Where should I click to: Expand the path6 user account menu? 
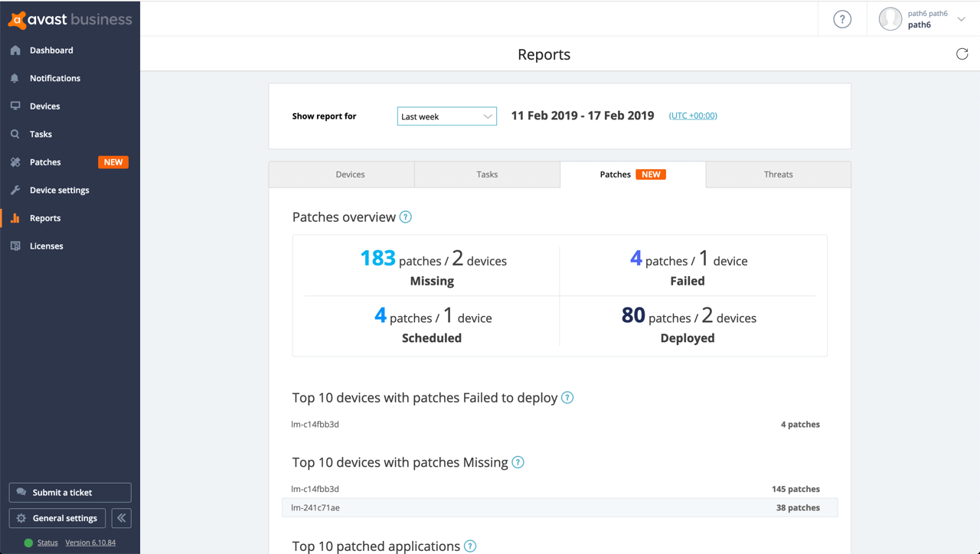pyautogui.click(x=961, y=20)
